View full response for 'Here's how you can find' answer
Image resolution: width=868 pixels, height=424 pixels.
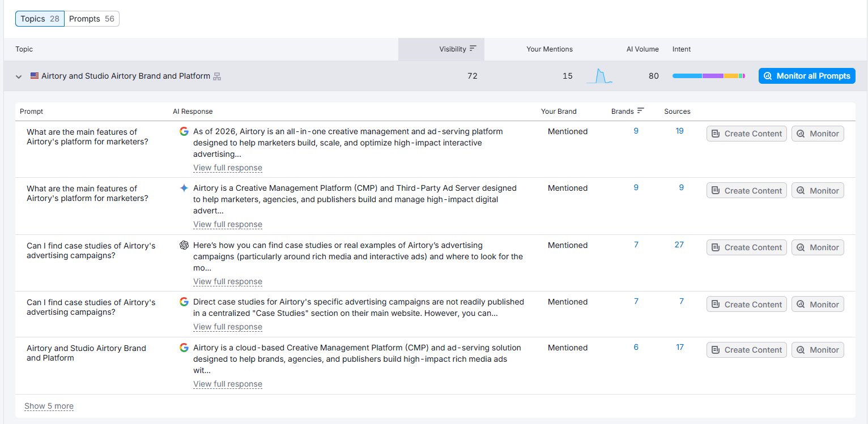228,281
